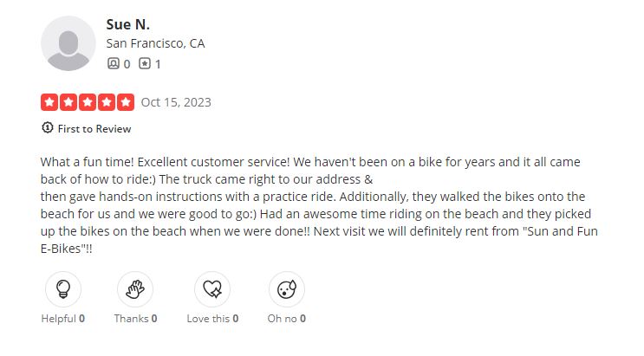Click the Oh no shocked face icon
Image resolution: width=644 pixels, height=356 pixels.
tap(287, 289)
